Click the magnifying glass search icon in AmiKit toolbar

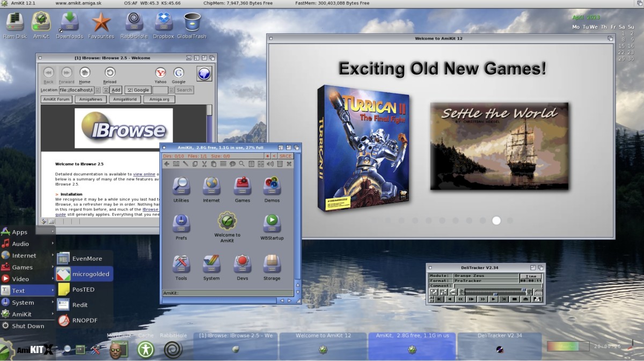[x=241, y=164]
